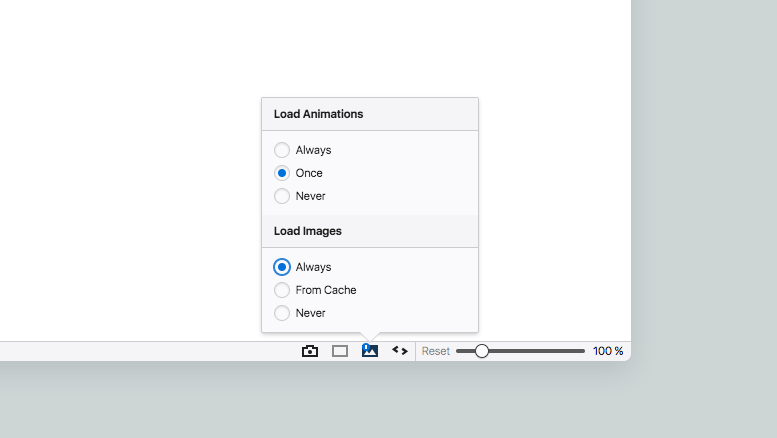Screen dimensions: 777x438
Task: Click the 100 % zoom level label
Action: [x=607, y=351]
